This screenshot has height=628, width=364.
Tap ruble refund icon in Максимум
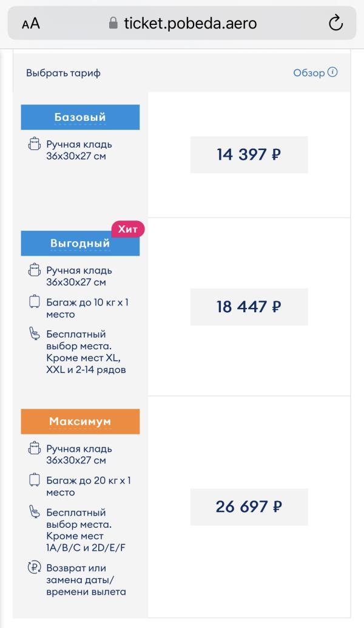[x=34, y=568]
